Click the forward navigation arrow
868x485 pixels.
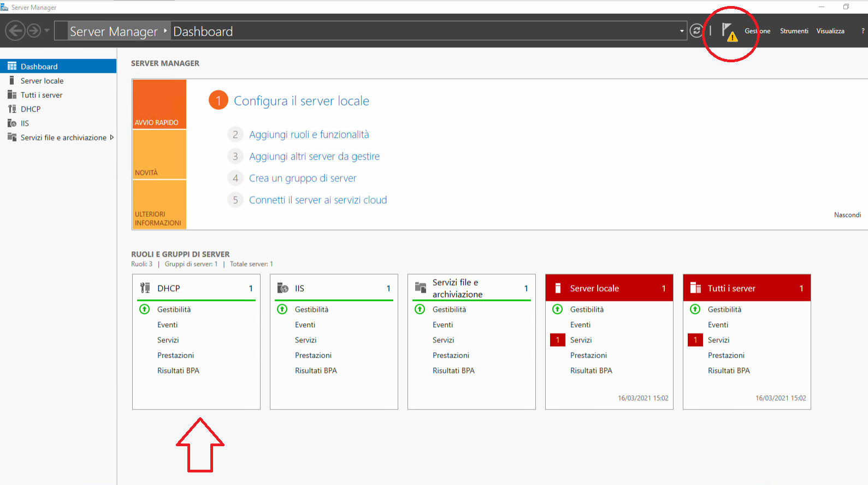(34, 31)
